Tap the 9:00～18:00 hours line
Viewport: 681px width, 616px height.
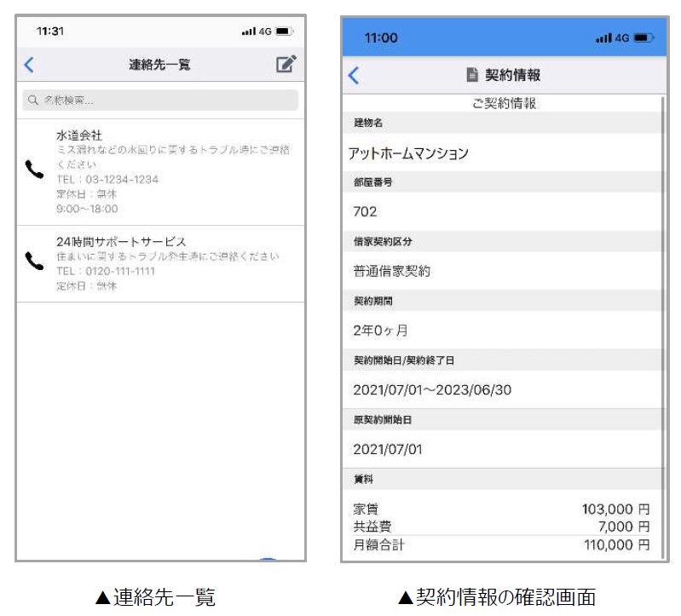pyautogui.click(x=87, y=209)
